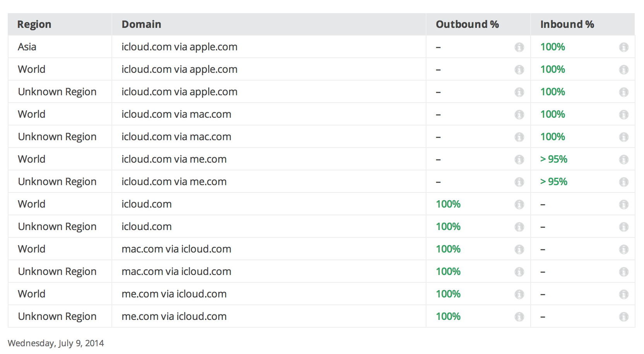Screen dimensions: 644x354
Task: Click the Domain column header
Action: pyautogui.click(x=141, y=24)
